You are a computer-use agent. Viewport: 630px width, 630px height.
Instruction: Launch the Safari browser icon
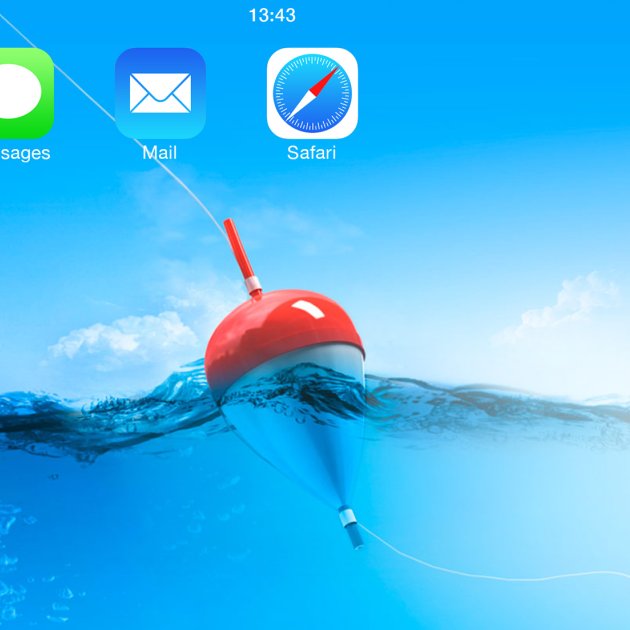click(x=312, y=93)
